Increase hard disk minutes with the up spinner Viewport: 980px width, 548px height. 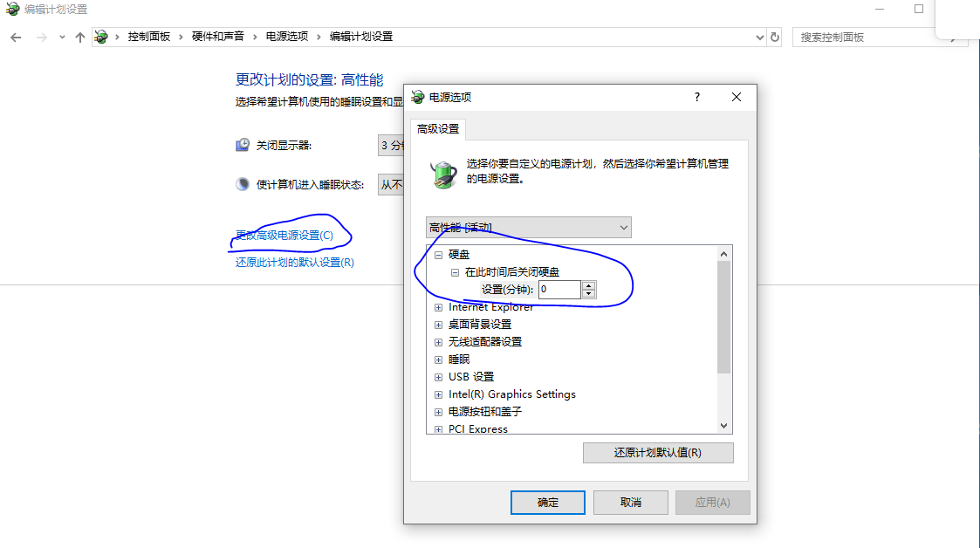[588, 285]
